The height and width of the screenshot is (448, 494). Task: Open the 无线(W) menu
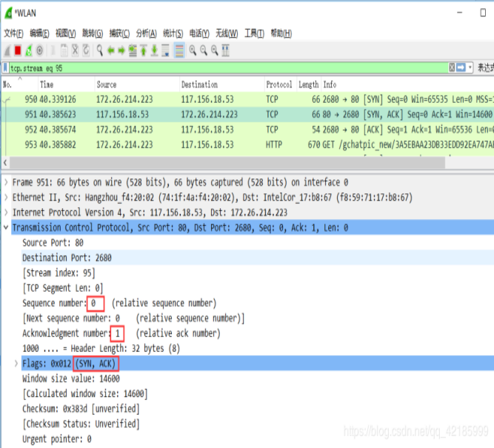click(x=227, y=33)
